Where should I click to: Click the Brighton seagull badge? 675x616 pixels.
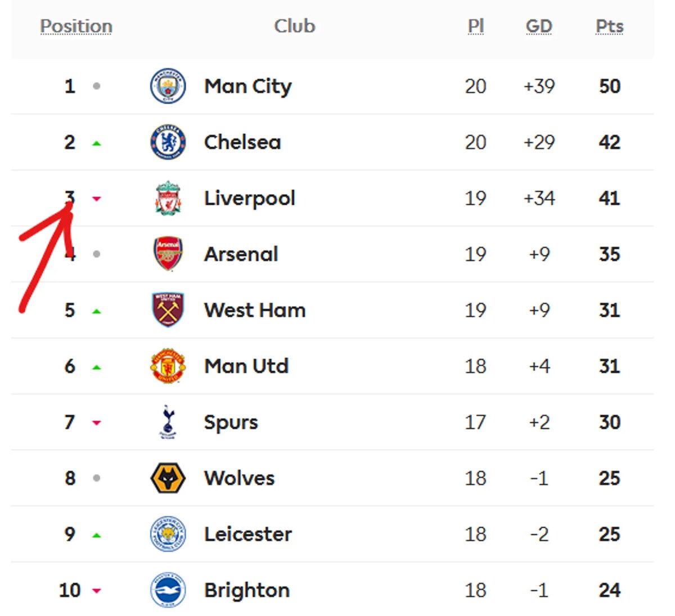168,590
